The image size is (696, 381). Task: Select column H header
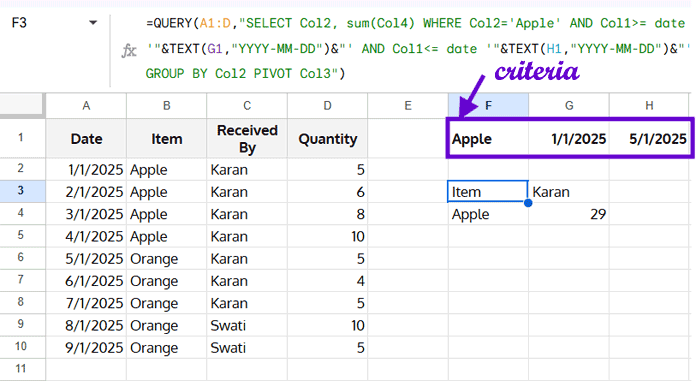[x=649, y=106]
